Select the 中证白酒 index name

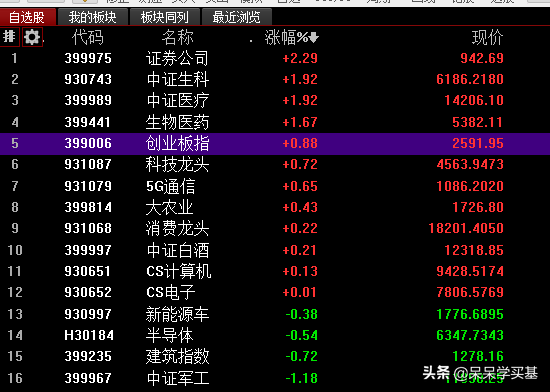178,250
